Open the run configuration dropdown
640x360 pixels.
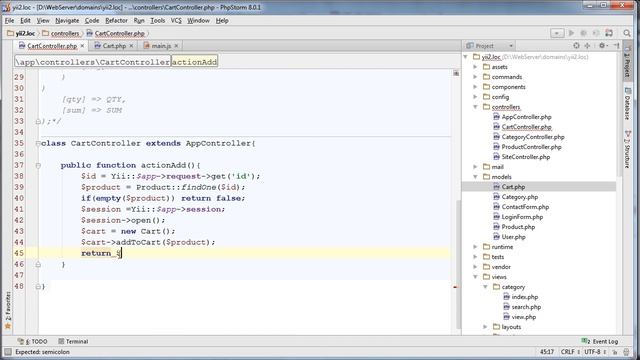coord(557,33)
